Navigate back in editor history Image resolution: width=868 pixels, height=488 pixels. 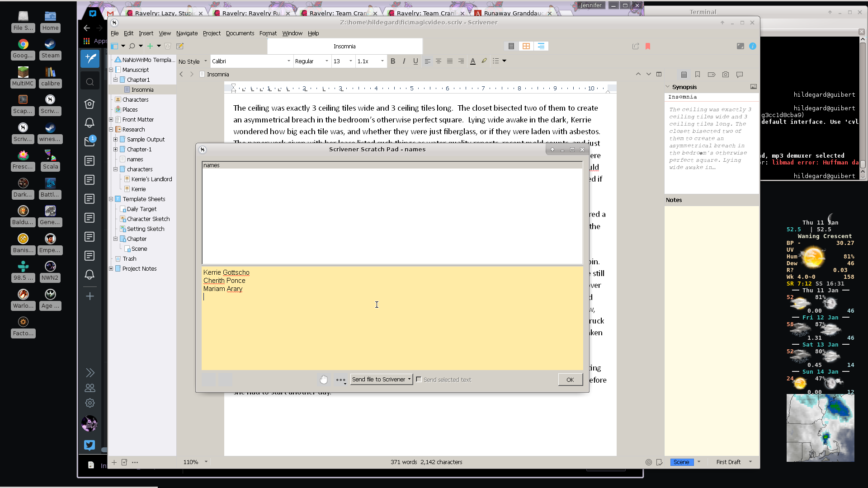pyautogui.click(x=181, y=74)
